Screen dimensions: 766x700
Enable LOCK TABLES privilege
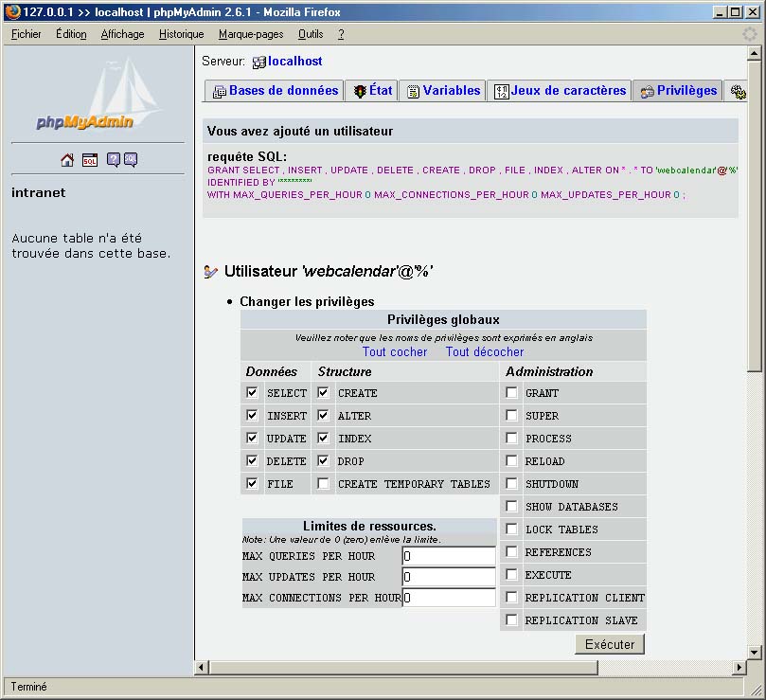coord(511,529)
